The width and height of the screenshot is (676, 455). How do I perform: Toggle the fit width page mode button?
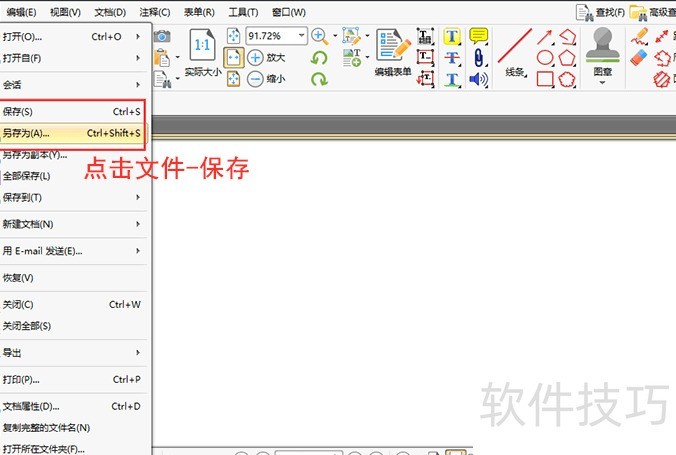coord(233,57)
